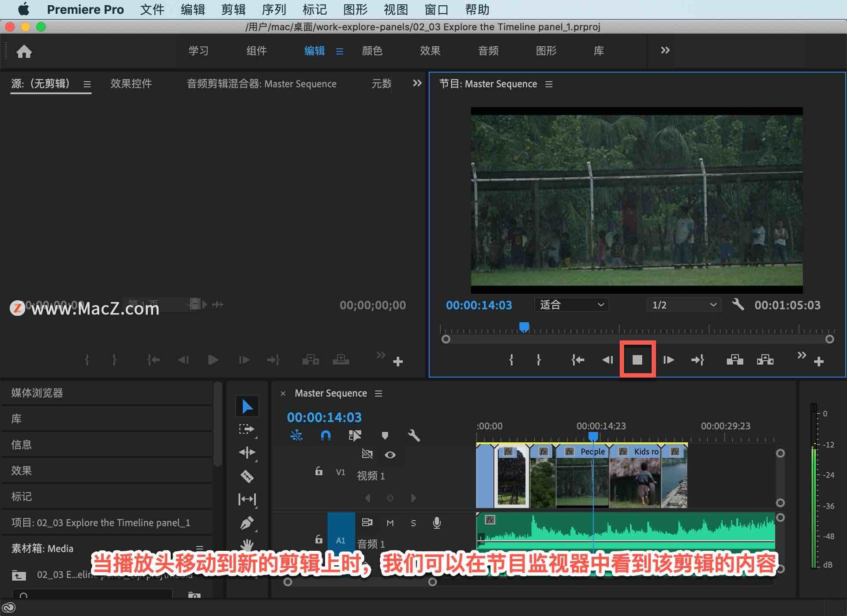Click the Extract button in Program monitor
Screen dimensions: 847x616
click(x=765, y=360)
